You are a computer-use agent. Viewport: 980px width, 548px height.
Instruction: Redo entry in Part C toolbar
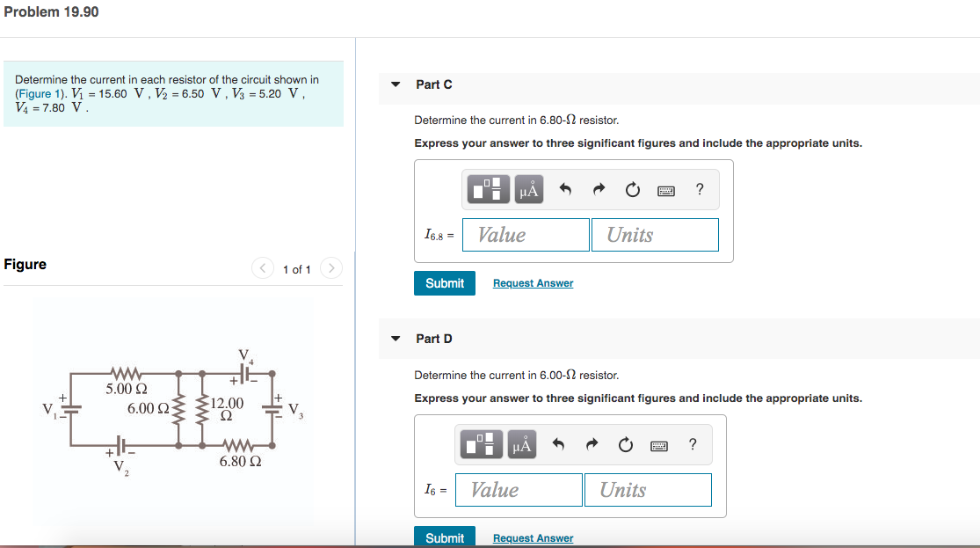coord(599,189)
